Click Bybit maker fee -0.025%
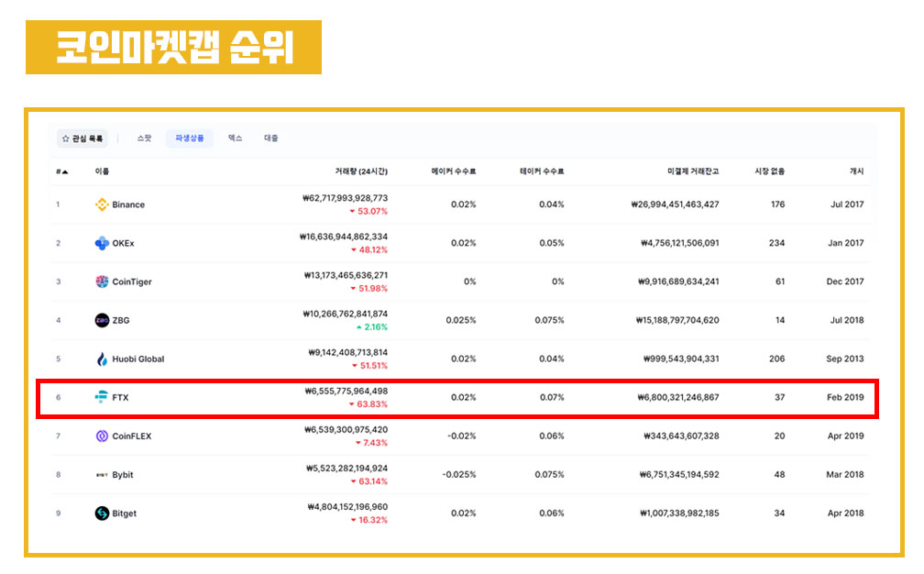 click(x=459, y=475)
